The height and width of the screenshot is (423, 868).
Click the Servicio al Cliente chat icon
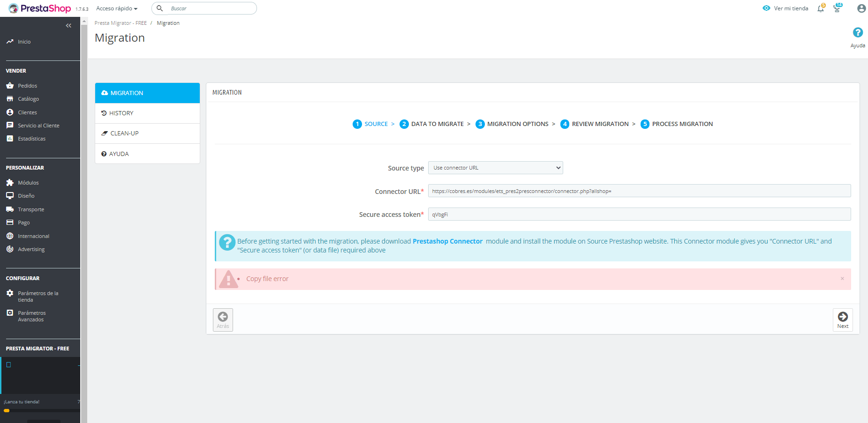[10, 126]
